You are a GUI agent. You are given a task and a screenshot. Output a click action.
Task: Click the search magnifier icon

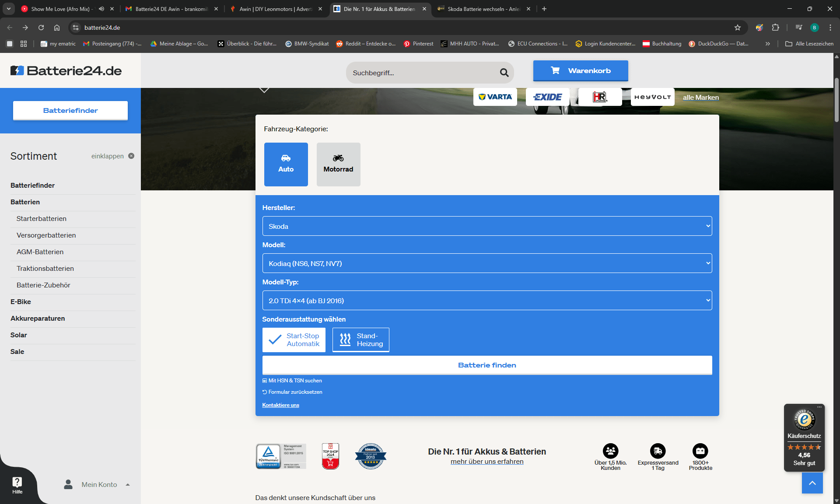504,73
